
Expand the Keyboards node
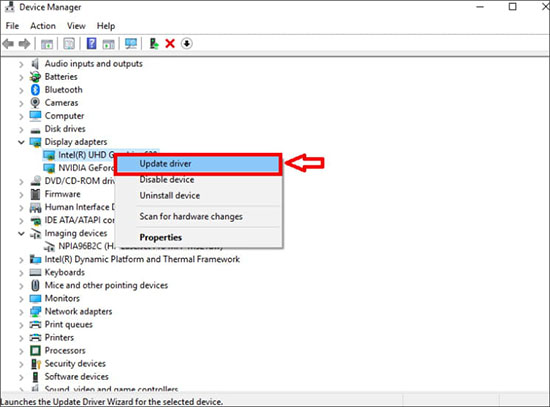(21, 273)
